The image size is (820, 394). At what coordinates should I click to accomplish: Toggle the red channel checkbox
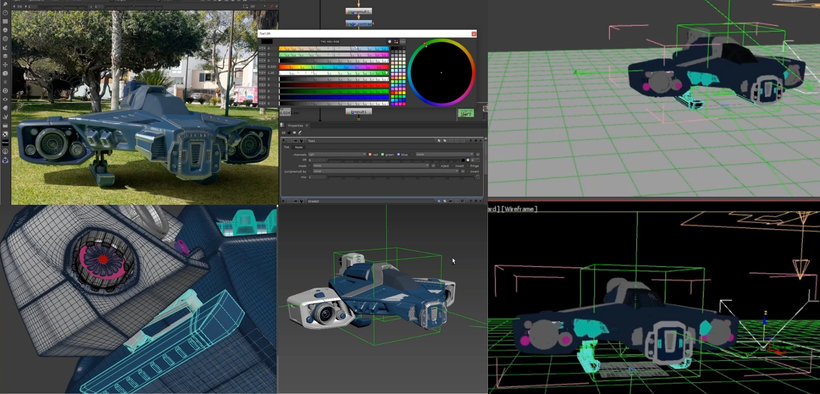pyautogui.click(x=370, y=154)
